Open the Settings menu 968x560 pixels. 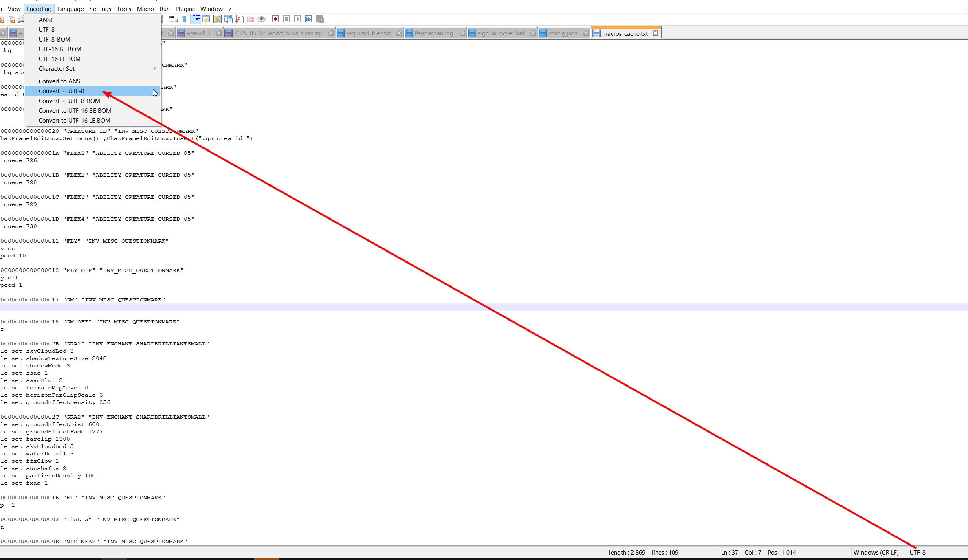tap(100, 9)
